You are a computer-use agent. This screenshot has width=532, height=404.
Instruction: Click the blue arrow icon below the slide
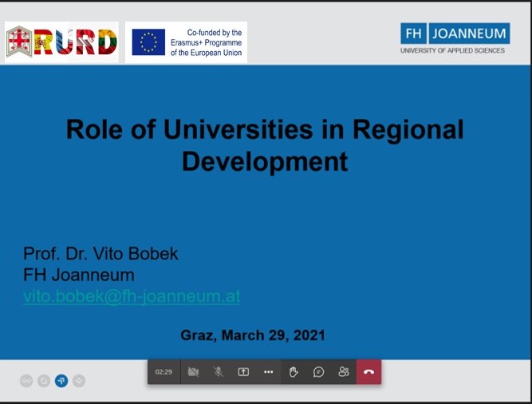point(61,381)
